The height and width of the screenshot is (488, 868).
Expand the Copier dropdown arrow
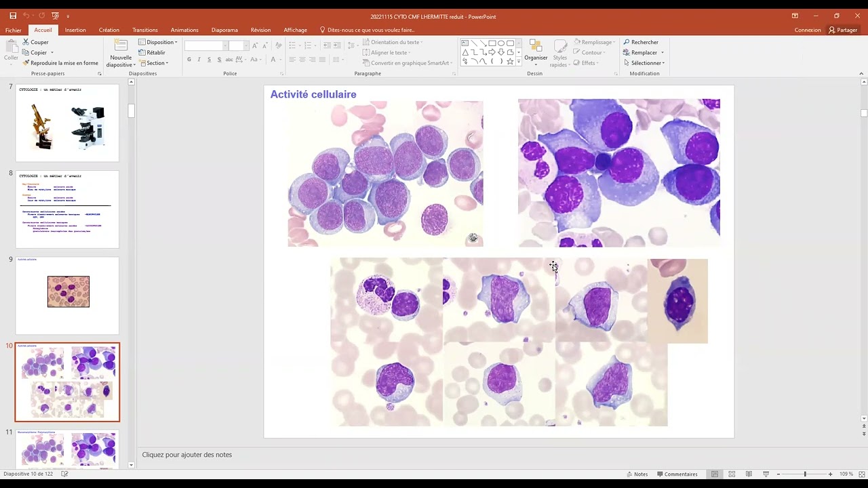click(x=52, y=53)
